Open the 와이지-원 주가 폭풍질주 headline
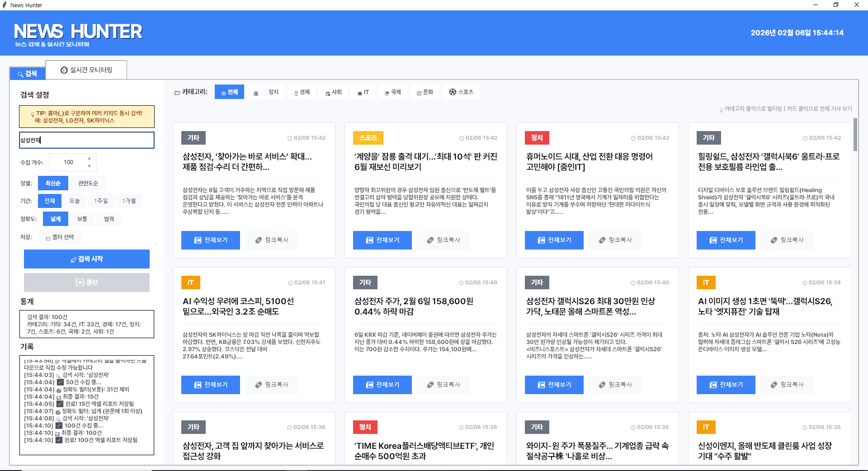This screenshot has height=471, width=868. pyautogui.click(x=597, y=451)
